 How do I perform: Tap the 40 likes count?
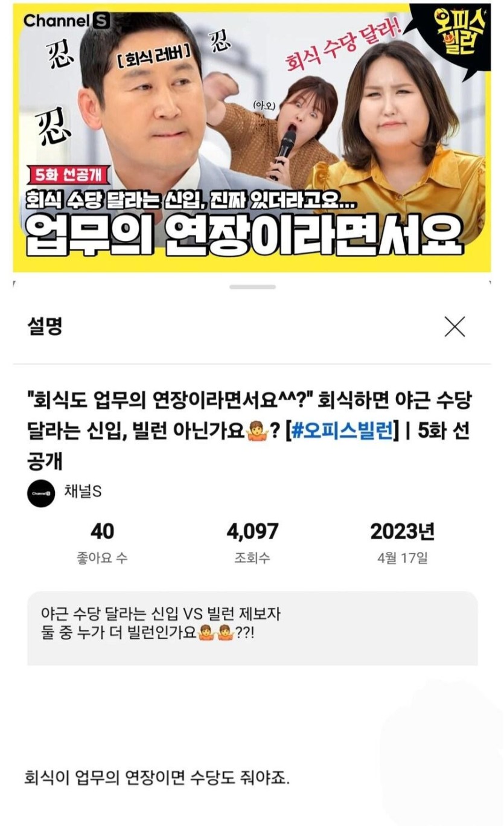102,532
